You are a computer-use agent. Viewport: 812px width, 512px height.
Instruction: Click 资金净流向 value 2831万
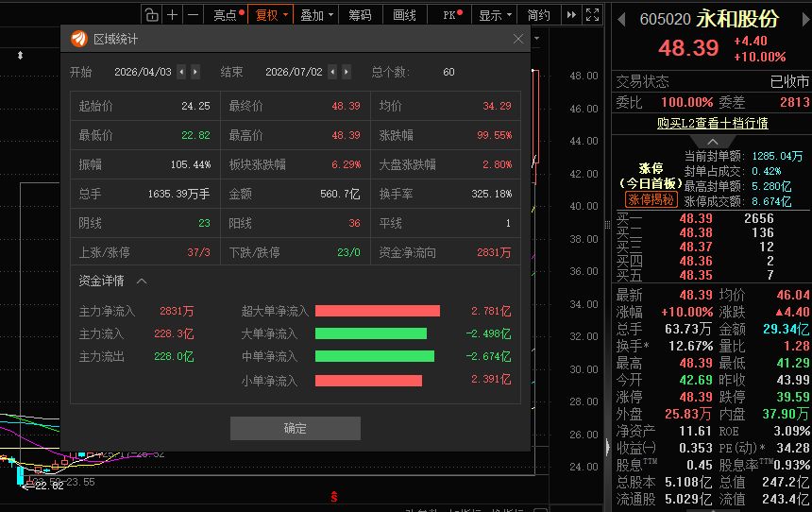coord(494,252)
